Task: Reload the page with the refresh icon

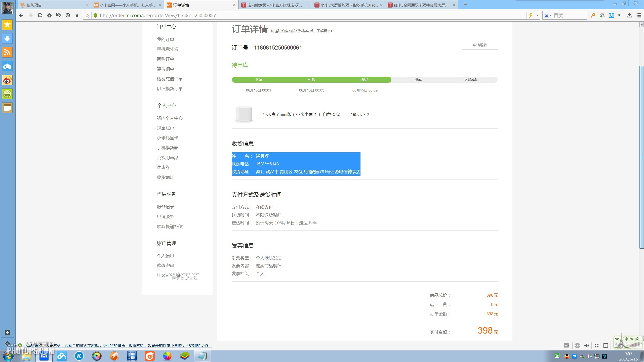Action: click(40, 15)
